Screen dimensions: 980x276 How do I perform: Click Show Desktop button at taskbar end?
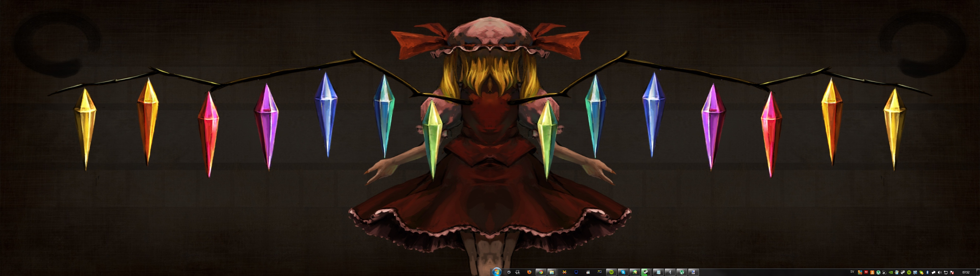point(978,272)
